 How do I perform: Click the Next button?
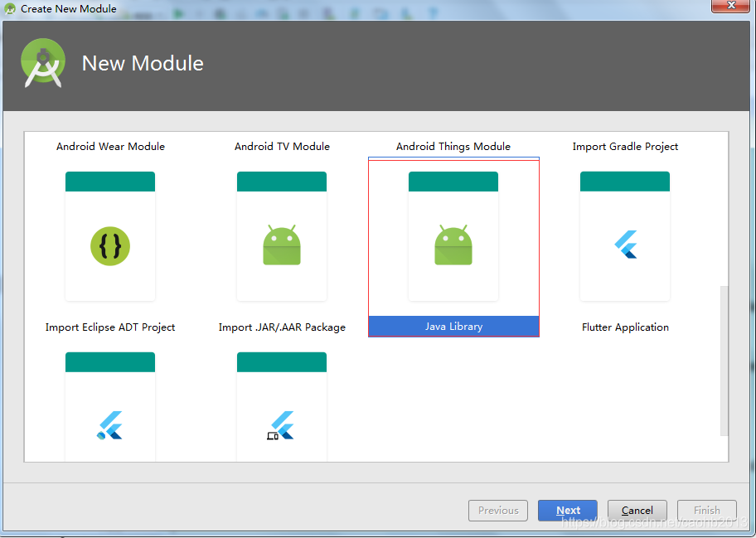pos(568,511)
